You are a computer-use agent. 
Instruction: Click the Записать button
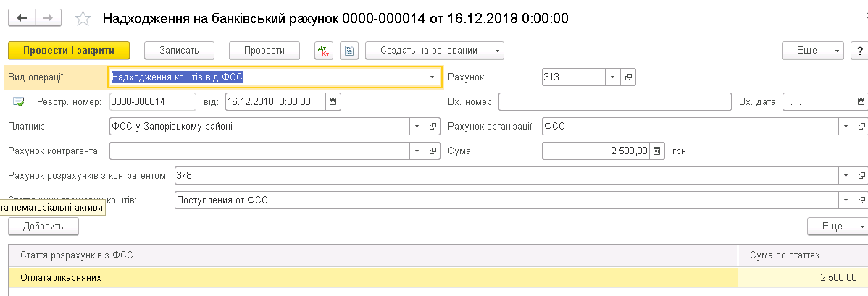[x=180, y=51]
